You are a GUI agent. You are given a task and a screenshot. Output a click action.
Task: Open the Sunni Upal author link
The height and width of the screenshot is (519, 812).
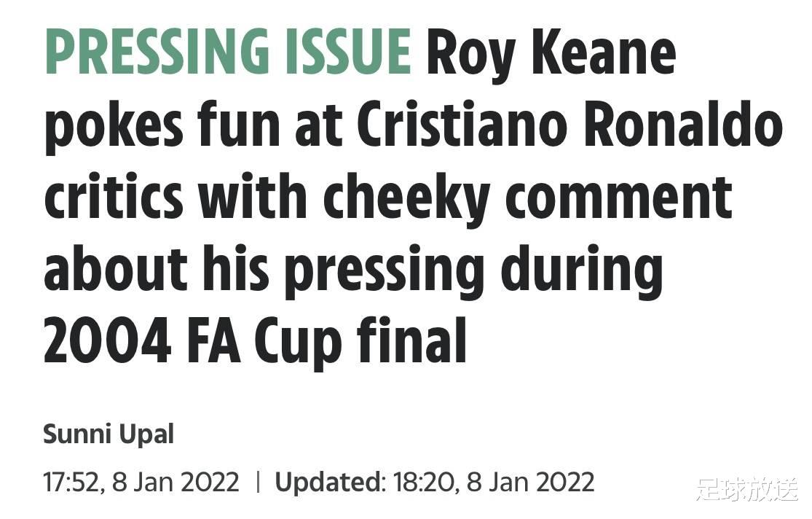[x=109, y=434]
